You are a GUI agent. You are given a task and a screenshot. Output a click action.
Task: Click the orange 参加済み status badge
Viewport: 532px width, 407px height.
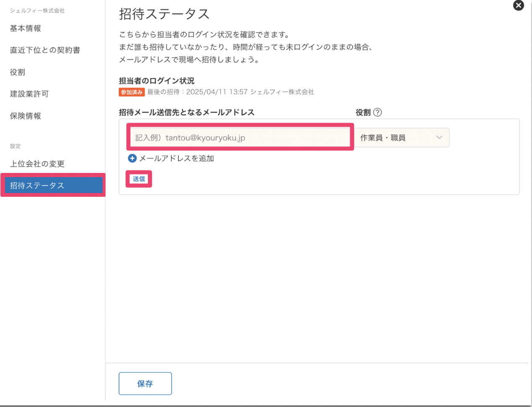click(132, 92)
